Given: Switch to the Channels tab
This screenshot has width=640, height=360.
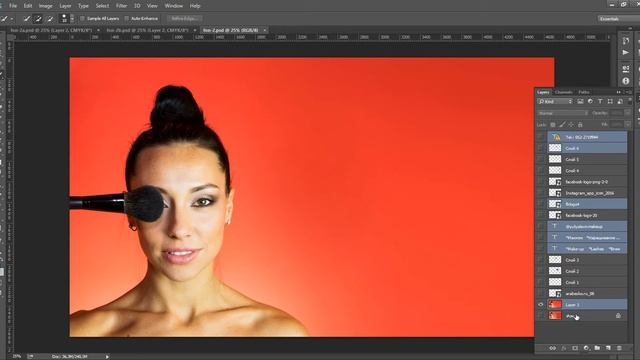Looking at the screenshot, I should 563,92.
